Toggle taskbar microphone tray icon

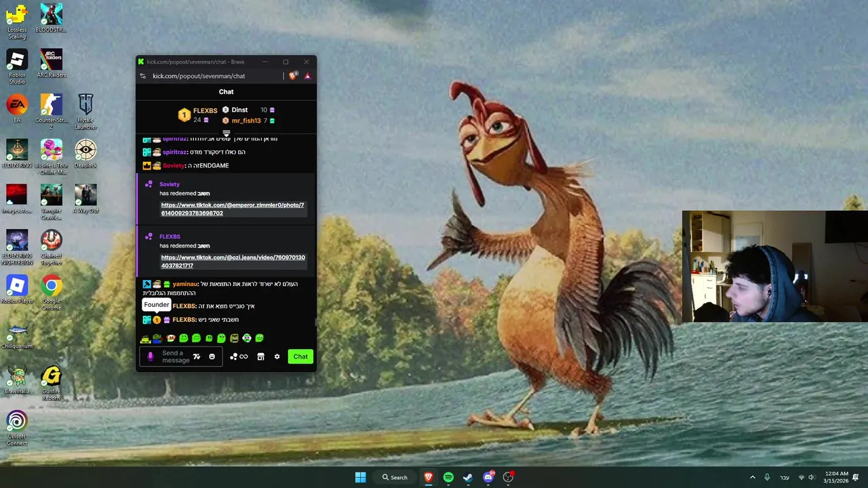point(767,477)
